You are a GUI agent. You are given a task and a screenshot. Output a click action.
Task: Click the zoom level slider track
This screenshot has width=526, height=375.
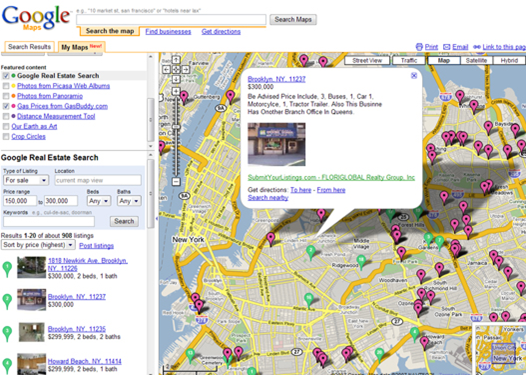[x=176, y=137]
